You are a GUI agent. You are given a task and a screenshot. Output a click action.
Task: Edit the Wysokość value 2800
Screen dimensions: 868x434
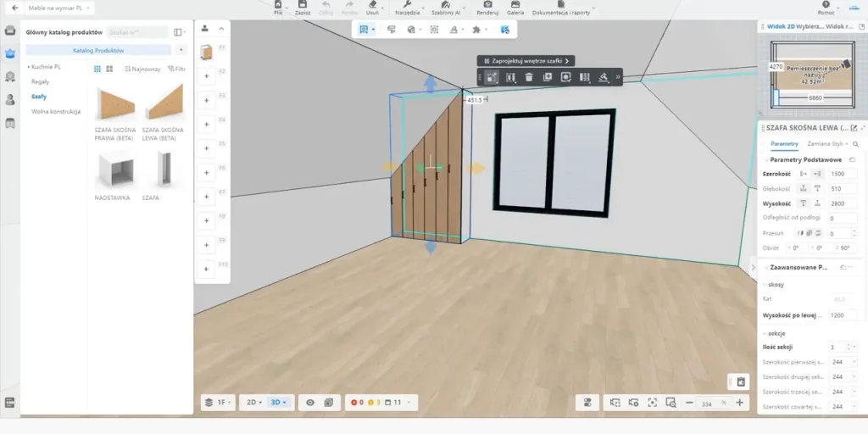tap(843, 203)
